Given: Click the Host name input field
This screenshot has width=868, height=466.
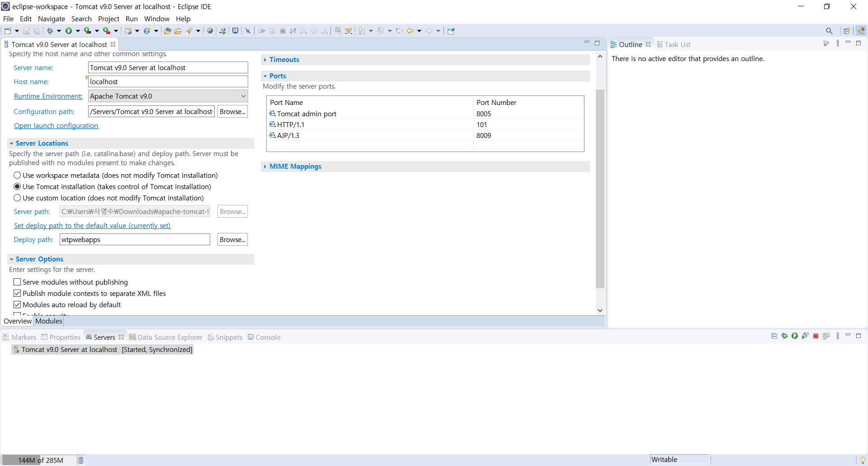Looking at the screenshot, I should tap(168, 81).
